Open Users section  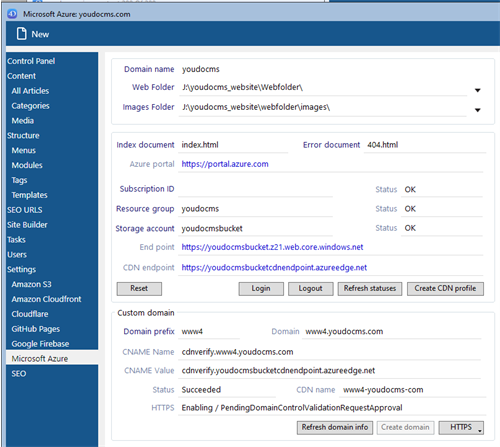click(17, 254)
